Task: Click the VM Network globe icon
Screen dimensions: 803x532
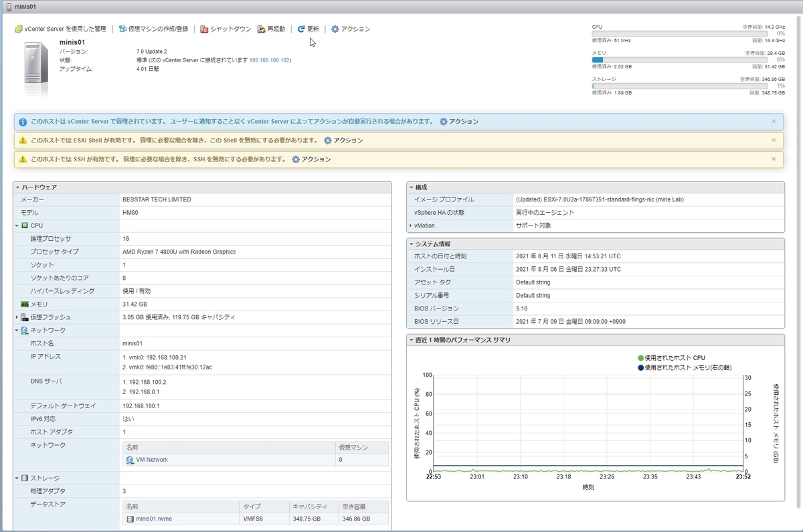Action: tap(130, 460)
